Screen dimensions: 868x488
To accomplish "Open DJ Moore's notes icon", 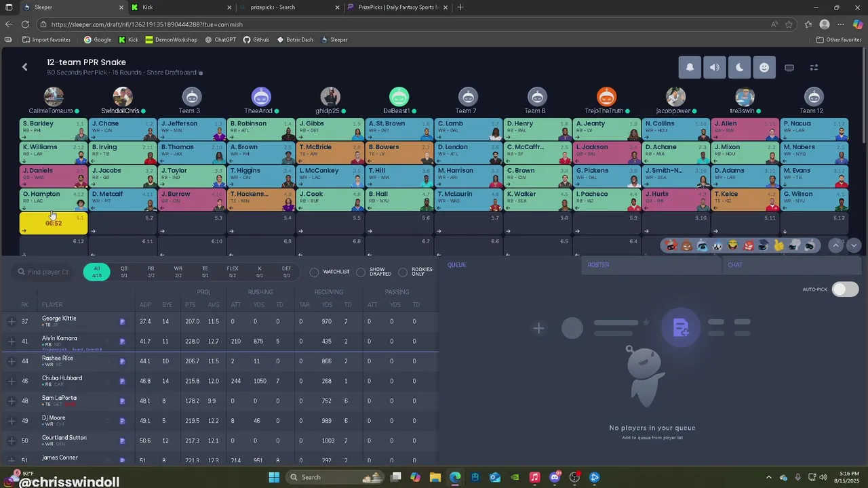I will click(122, 421).
